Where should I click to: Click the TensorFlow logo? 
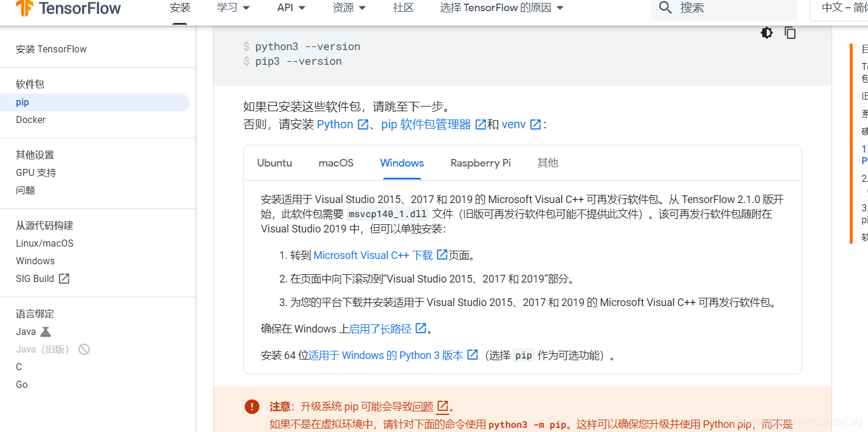[x=68, y=8]
